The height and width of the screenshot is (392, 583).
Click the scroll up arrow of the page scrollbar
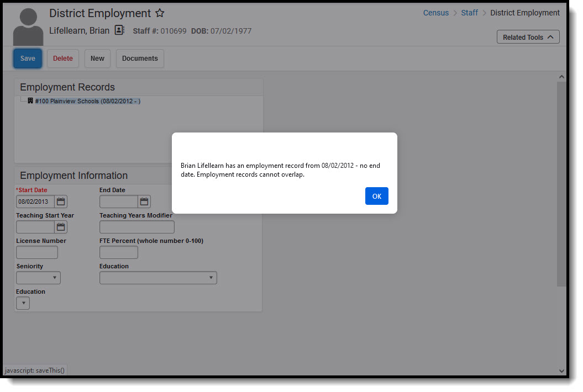tap(561, 77)
